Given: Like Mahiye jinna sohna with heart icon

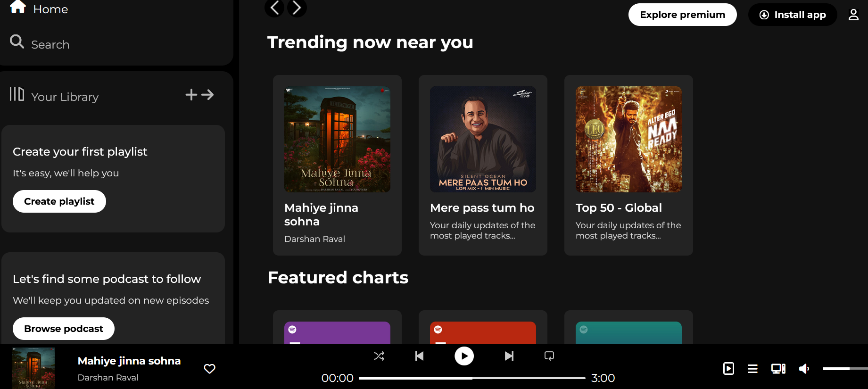Looking at the screenshot, I should 210,369.
